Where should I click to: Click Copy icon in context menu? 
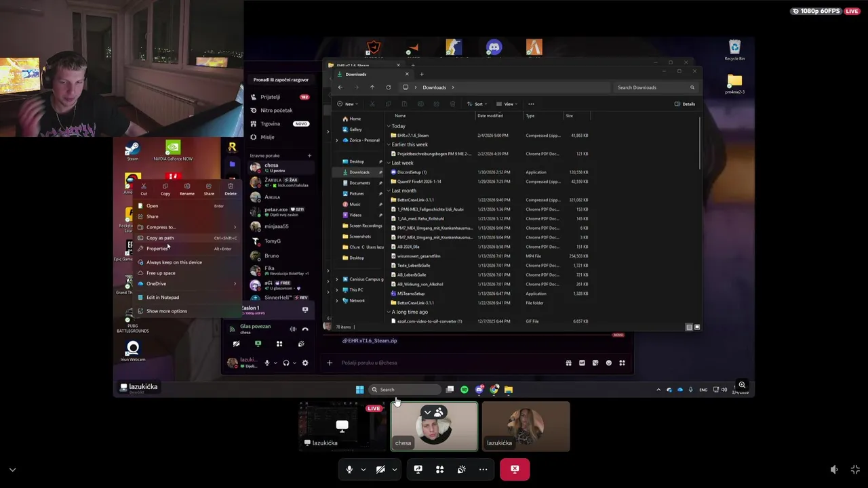pos(165,189)
